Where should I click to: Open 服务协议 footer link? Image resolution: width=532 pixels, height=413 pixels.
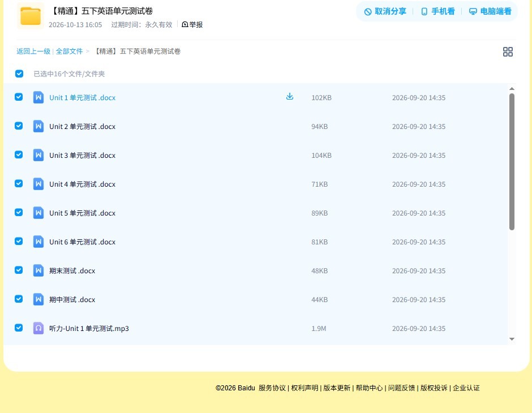(272, 388)
